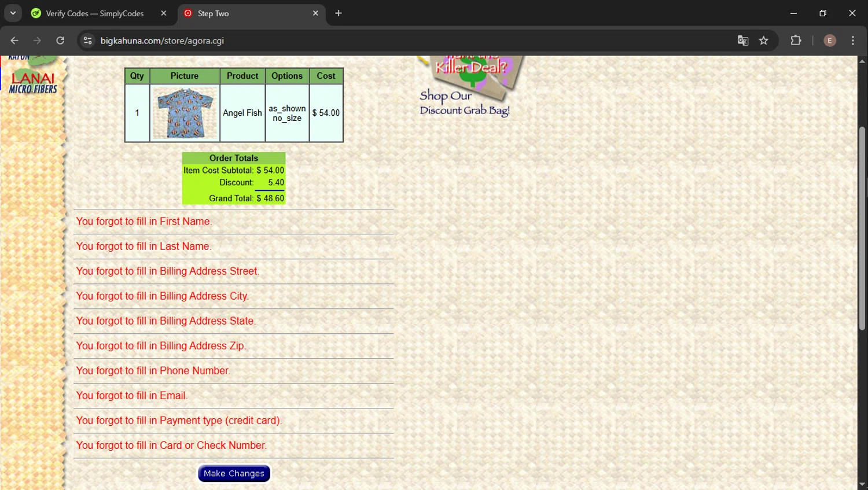Screen dimensions: 868x490
Task: Restore down the Chrome window
Action: pyautogui.click(x=823, y=13)
